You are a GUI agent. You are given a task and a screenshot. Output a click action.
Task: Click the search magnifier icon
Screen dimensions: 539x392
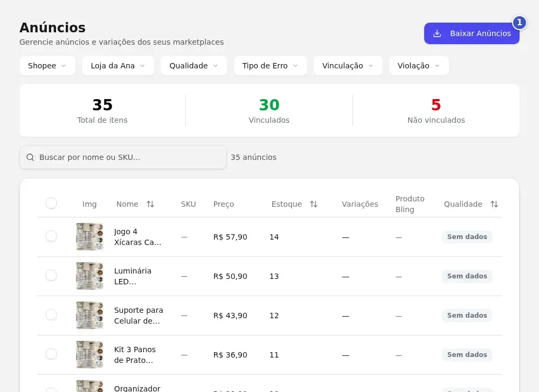pyautogui.click(x=30, y=157)
